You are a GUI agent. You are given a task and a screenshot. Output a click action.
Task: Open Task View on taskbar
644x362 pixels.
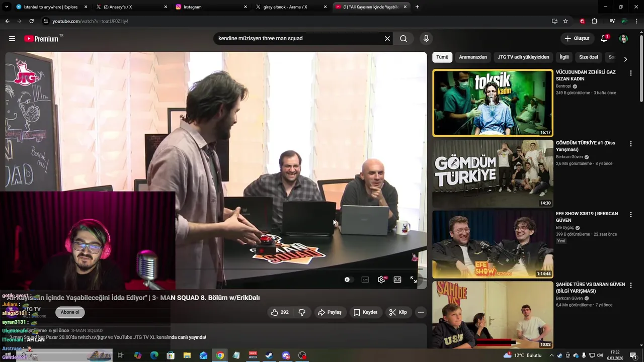(121, 355)
